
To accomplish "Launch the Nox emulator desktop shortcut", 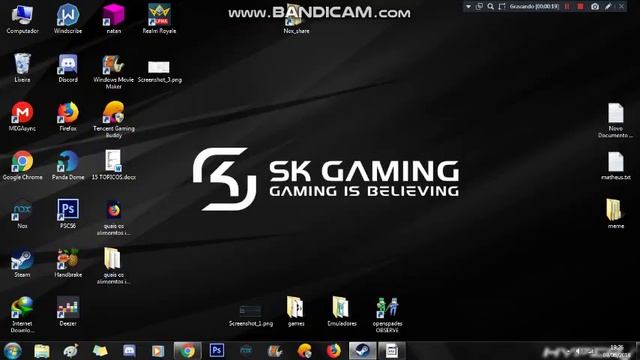I will (22, 214).
